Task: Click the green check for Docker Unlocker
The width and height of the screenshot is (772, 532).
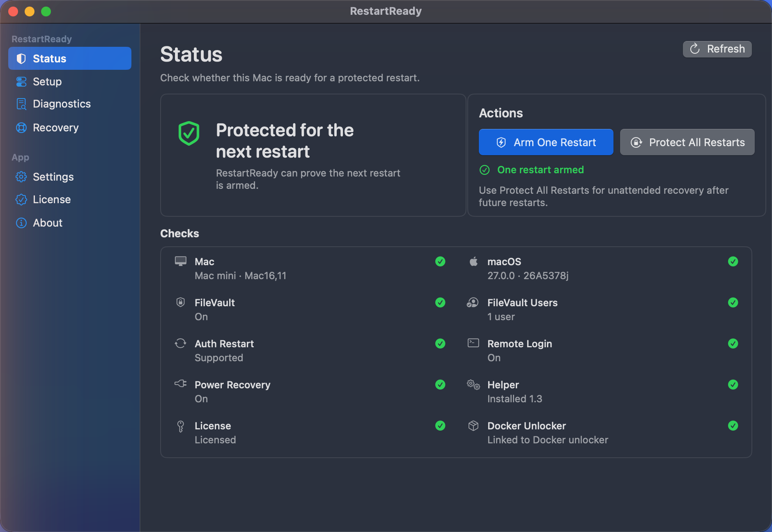Action: tap(733, 426)
